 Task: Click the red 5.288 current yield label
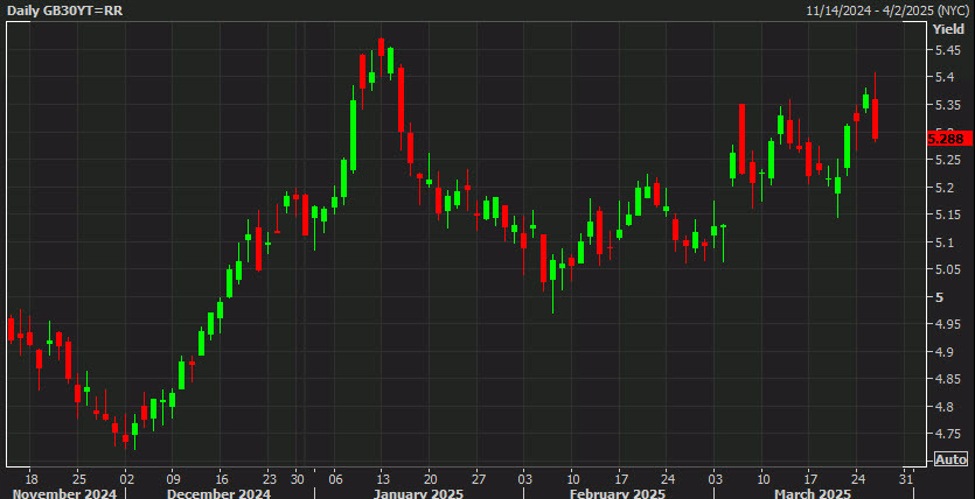click(x=949, y=139)
